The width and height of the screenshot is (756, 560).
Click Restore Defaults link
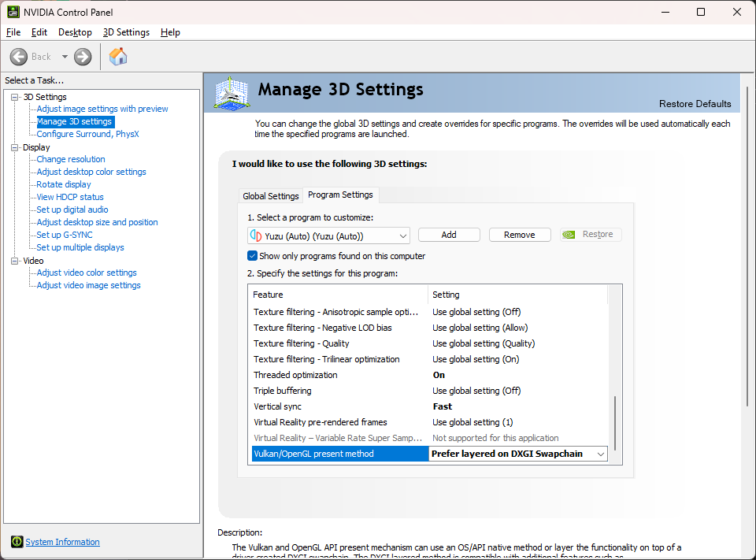(x=695, y=104)
